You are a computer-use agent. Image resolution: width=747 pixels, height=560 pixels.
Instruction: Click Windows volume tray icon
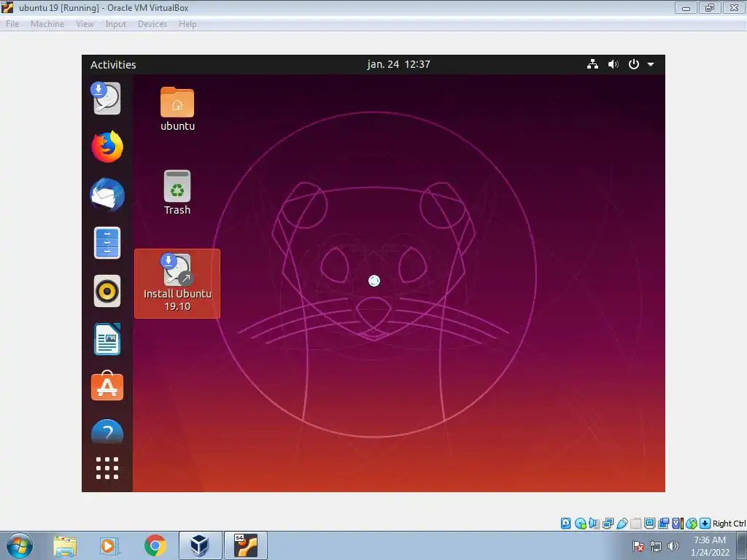[673, 546]
